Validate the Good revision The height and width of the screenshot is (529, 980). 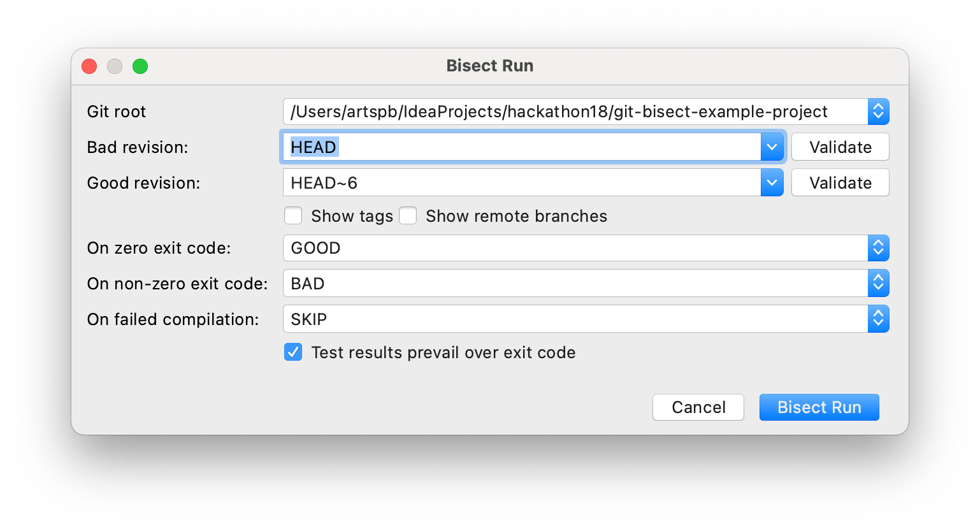(840, 183)
